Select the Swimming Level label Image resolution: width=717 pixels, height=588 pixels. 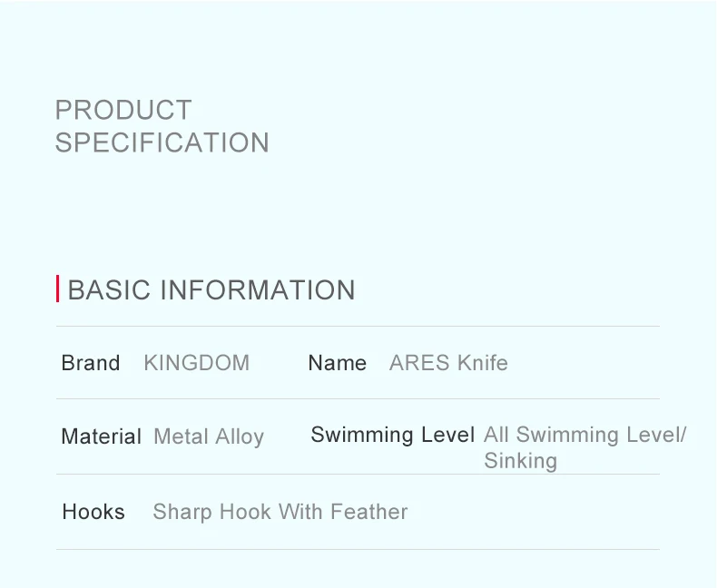click(x=393, y=435)
